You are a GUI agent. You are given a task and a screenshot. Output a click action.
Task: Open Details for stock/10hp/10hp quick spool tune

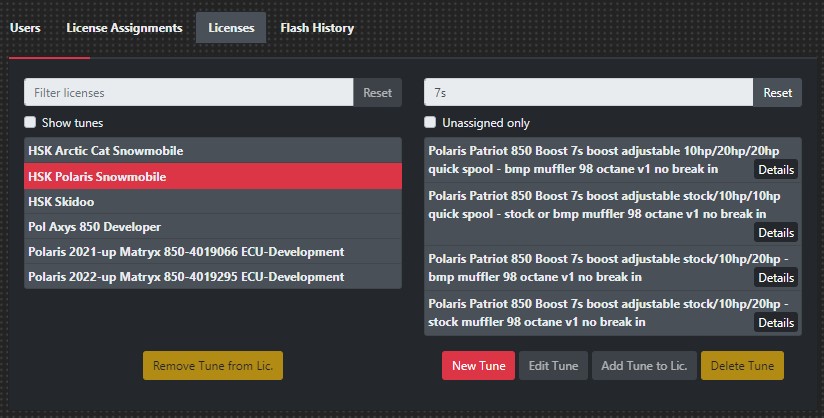(776, 232)
